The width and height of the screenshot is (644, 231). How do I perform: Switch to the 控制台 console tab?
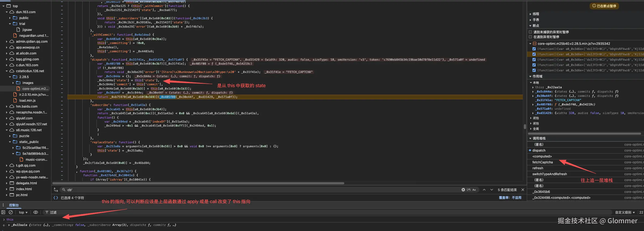pos(14,205)
